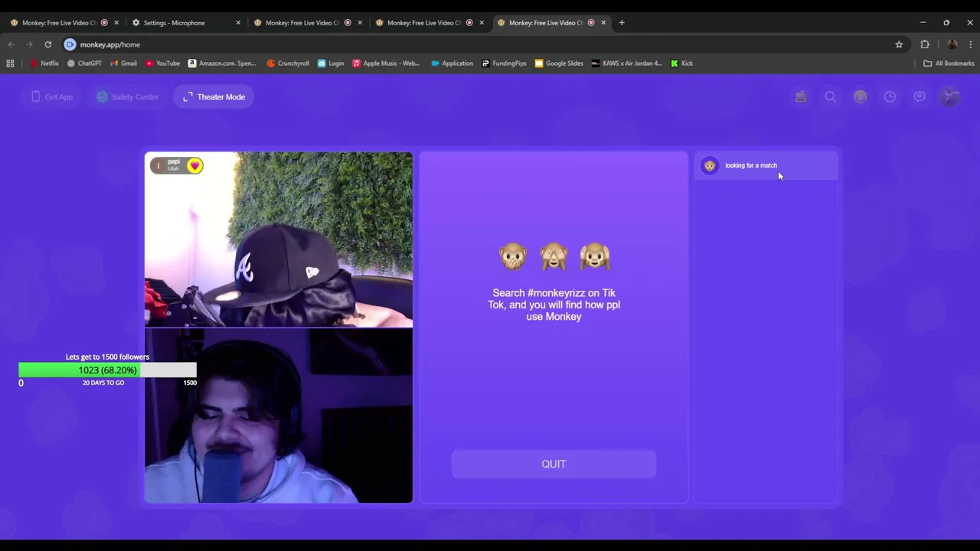980x551 pixels.
Task: Open the apps grid in bookmarks bar
Action: point(10,64)
